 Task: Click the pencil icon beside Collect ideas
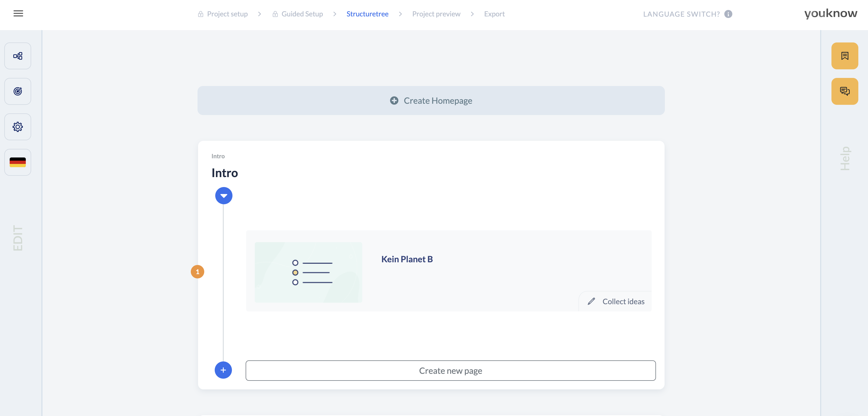[591, 301]
